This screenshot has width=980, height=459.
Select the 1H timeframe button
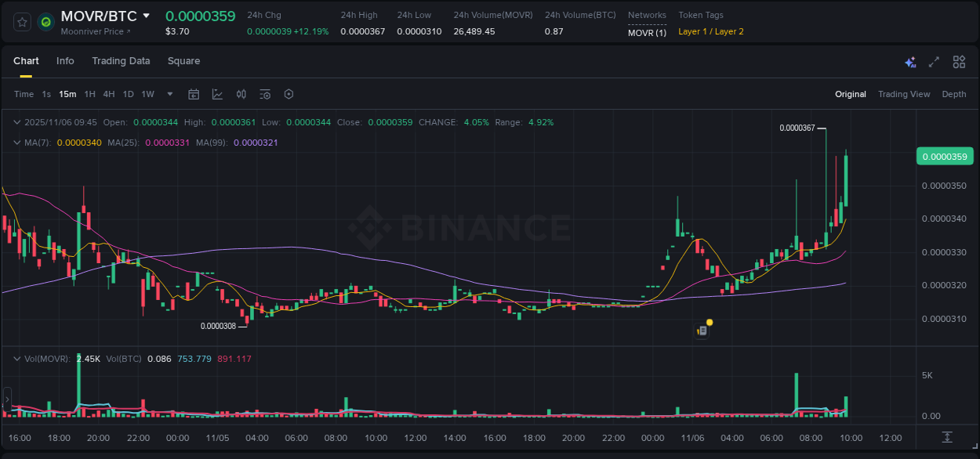tap(89, 94)
